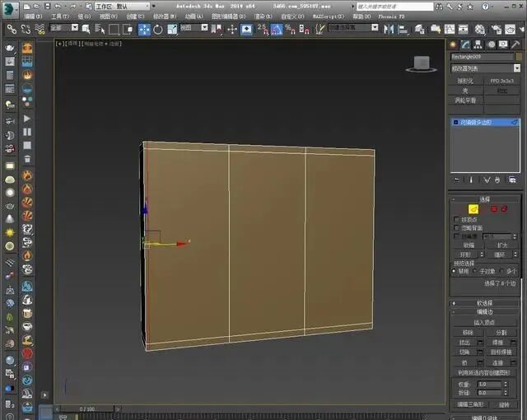The image size is (527, 420).
Task: Click the Pin Stack icon under modifier stack
Action: (x=456, y=180)
